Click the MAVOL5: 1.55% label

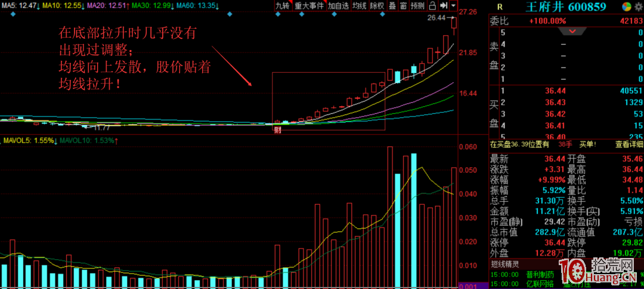(x=31, y=140)
